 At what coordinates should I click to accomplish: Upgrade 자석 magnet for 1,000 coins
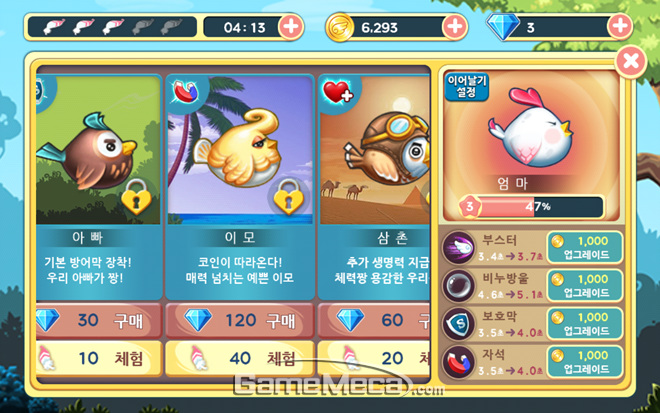coord(585,362)
